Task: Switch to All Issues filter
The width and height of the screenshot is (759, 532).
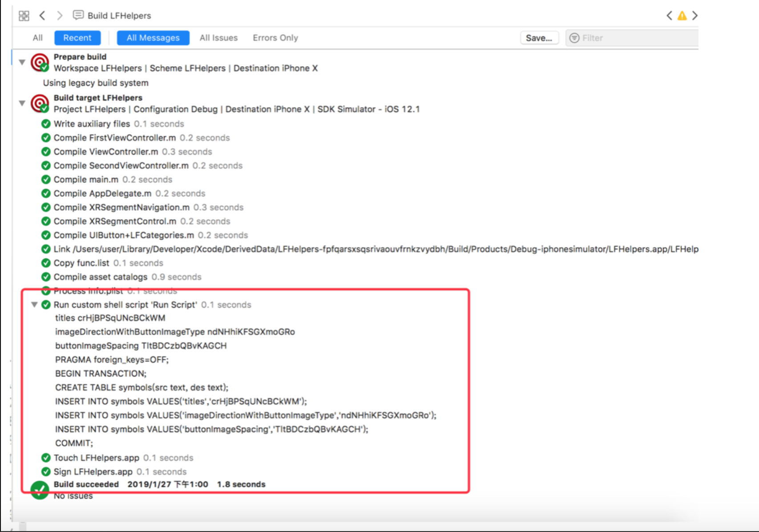Action: (218, 38)
